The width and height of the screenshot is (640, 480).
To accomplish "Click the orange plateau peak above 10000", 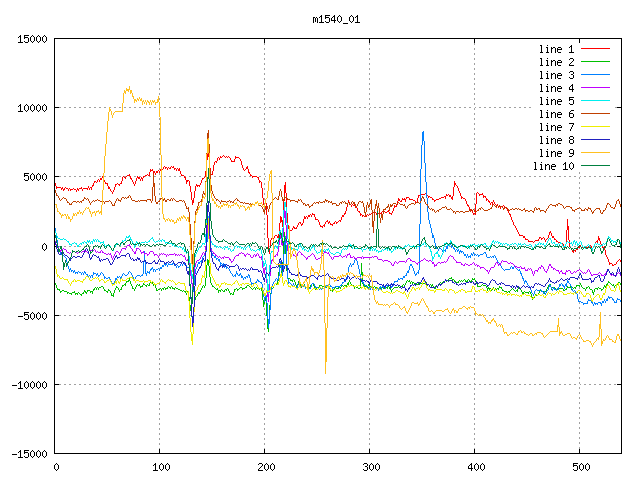I will click(x=127, y=88).
